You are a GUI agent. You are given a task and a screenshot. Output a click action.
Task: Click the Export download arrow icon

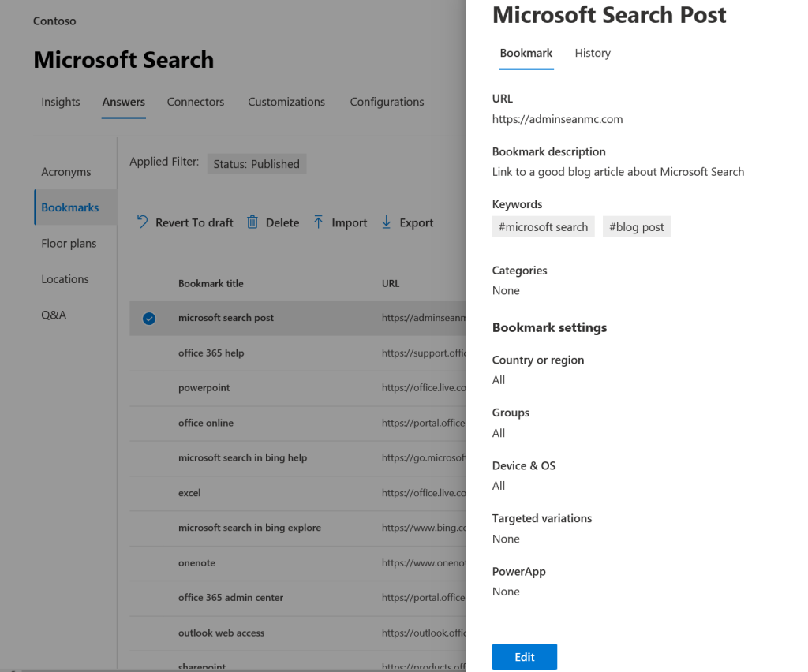[x=387, y=222]
